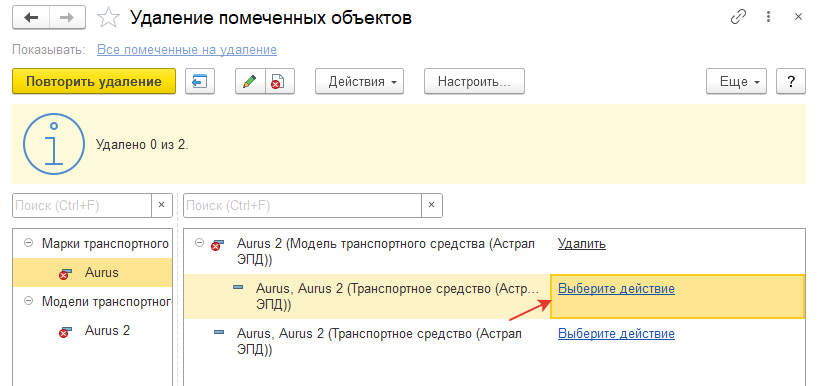Image resolution: width=823 pixels, height=386 pixels.
Task: Collapse the Aurus 2 model node
Action: coord(199,243)
